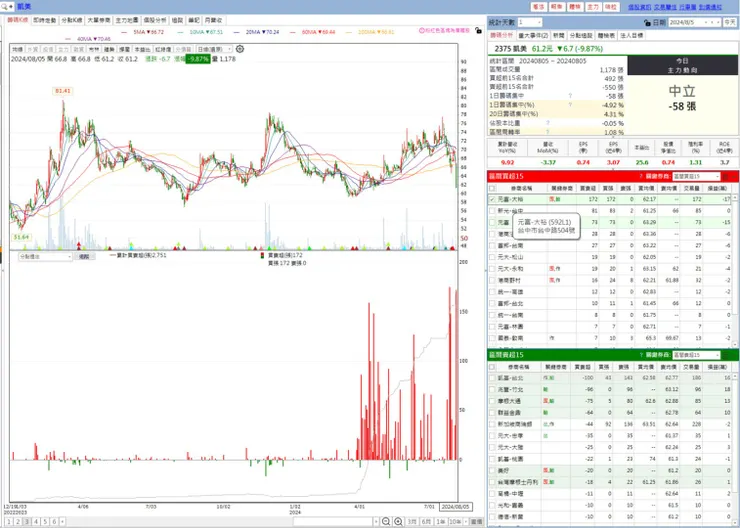Sort sell table by 交易量 column header

[x=690, y=367]
